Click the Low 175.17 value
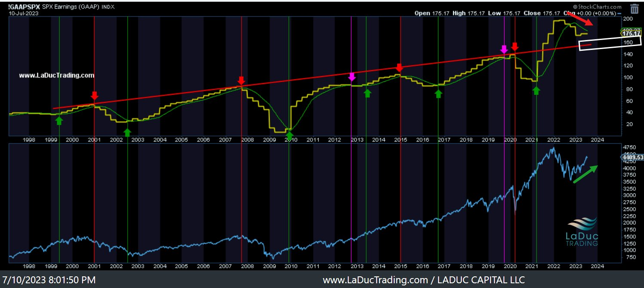Image resolution: width=644 pixels, height=288 pixels. tap(505, 13)
